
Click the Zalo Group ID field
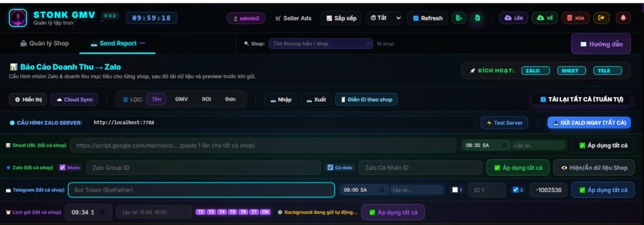pyautogui.click(x=203, y=168)
